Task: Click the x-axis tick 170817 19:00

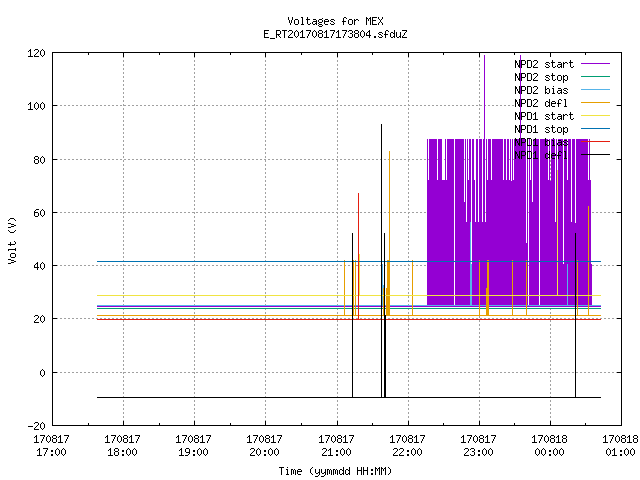Action: pos(193,446)
